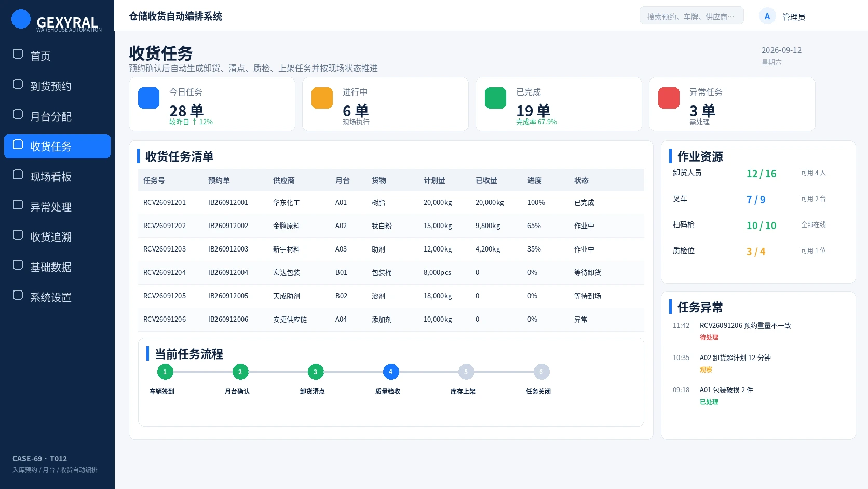Select step 2 月台确认 circle
Screen dimensions: 868x489
point(240,372)
